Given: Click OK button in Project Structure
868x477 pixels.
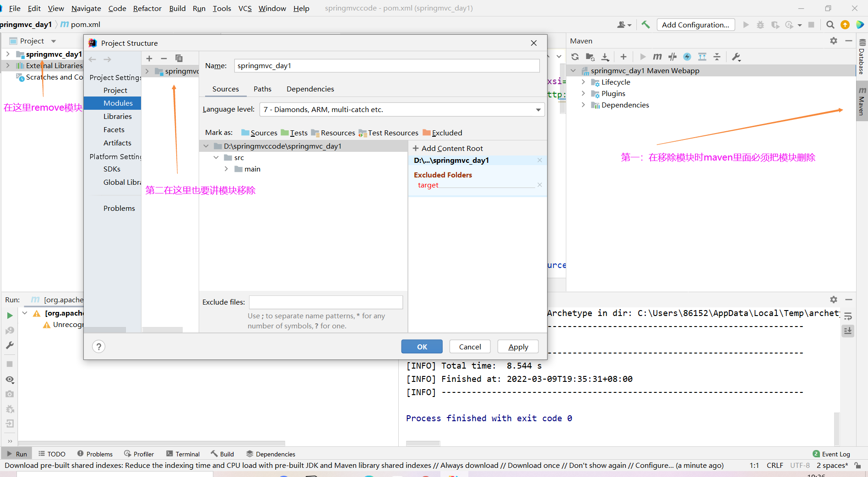Looking at the screenshot, I should pos(422,347).
